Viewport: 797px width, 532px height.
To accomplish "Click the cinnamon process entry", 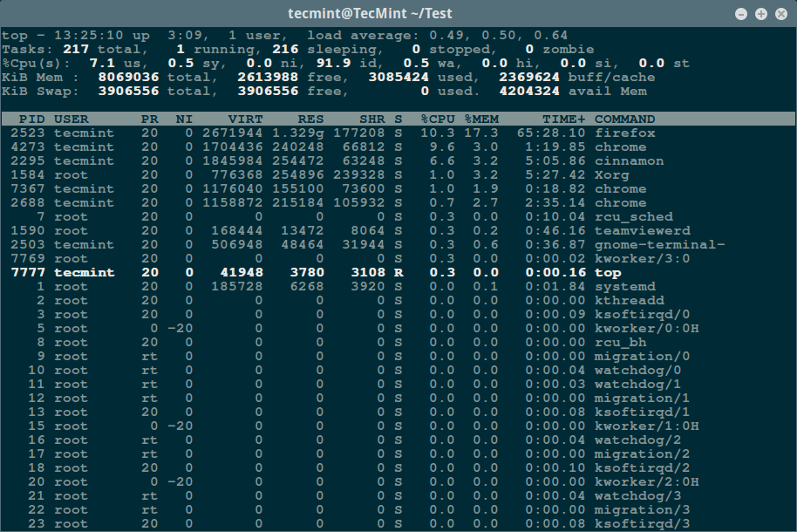I will point(349,160).
